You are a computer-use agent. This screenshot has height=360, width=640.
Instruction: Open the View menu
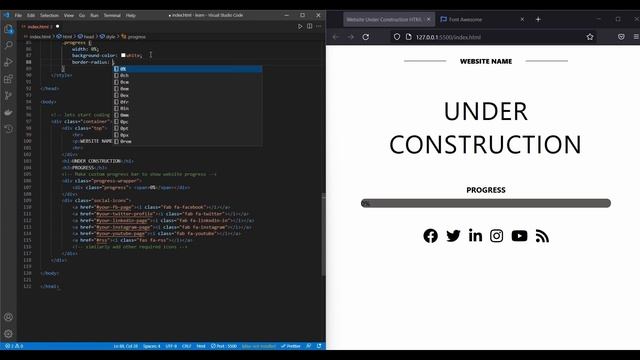tap(69, 15)
